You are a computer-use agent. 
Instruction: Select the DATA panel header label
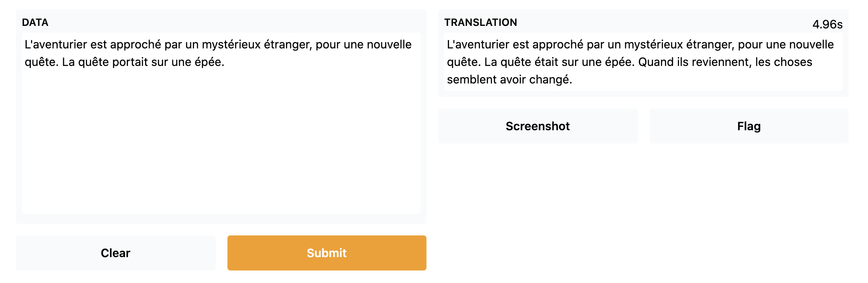(x=35, y=23)
